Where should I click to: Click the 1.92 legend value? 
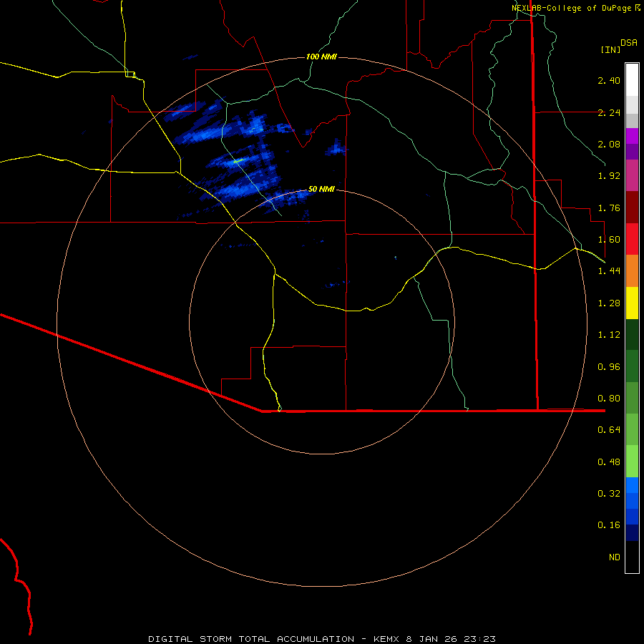point(609,176)
